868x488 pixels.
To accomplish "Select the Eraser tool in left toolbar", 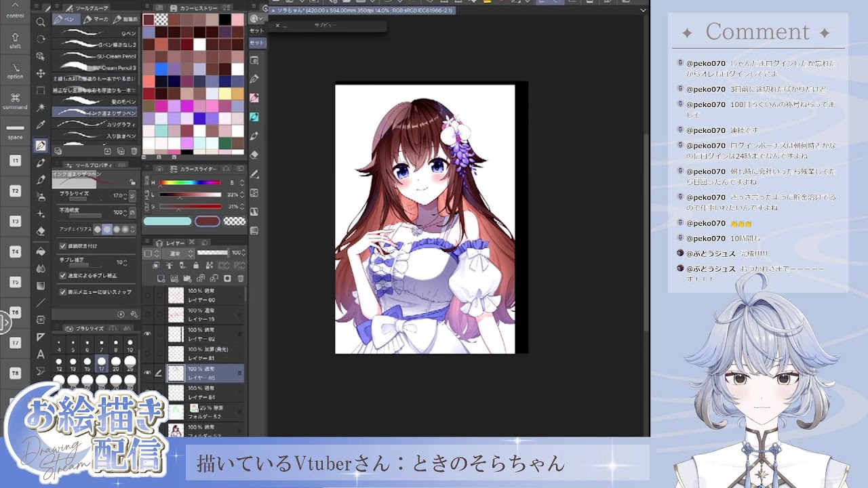I will click(x=41, y=231).
